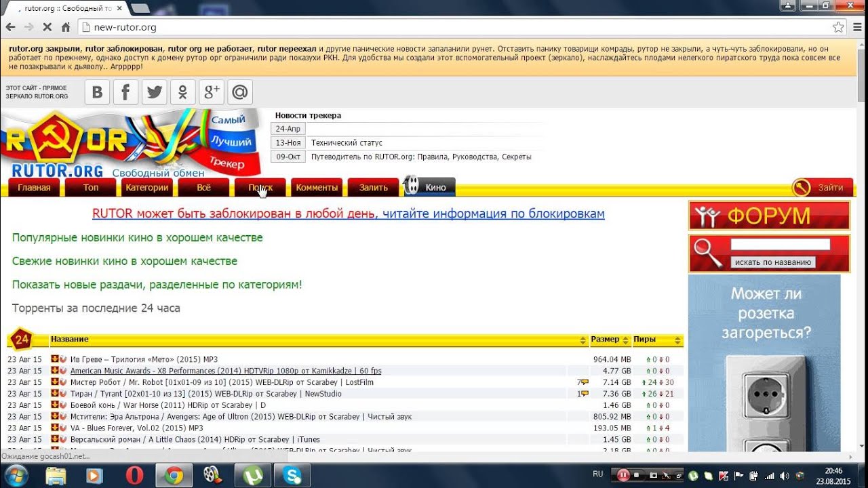Open Мстители: Эра Альтрона WEB-DLRip torrent
The width and height of the screenshot is (868, 488).
(241, 417)
